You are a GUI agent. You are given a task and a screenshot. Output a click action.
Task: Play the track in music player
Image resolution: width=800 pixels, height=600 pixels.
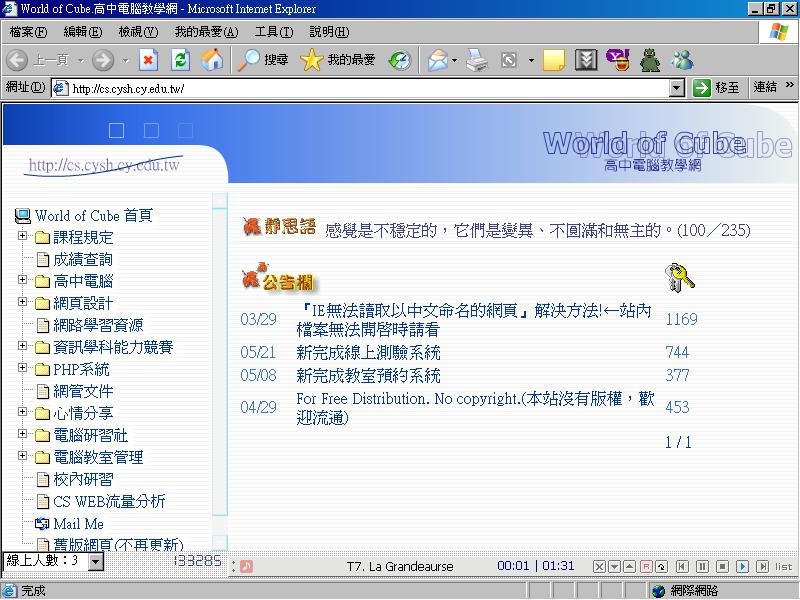[x=742, y=566]
